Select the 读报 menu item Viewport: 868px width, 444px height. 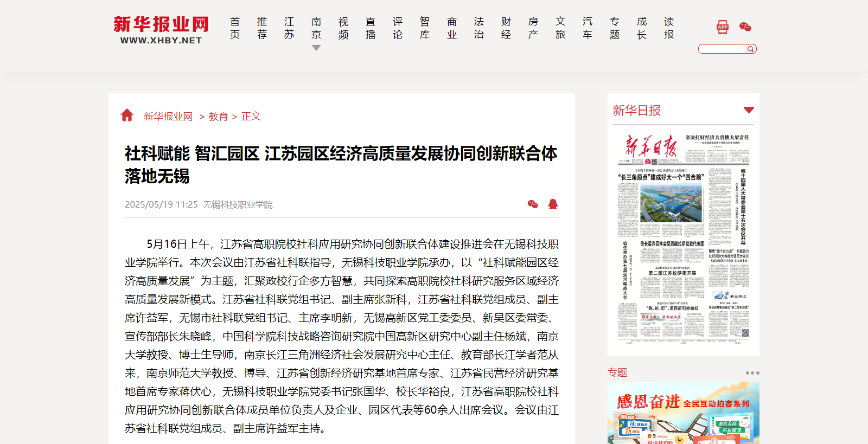coord(669,28)
